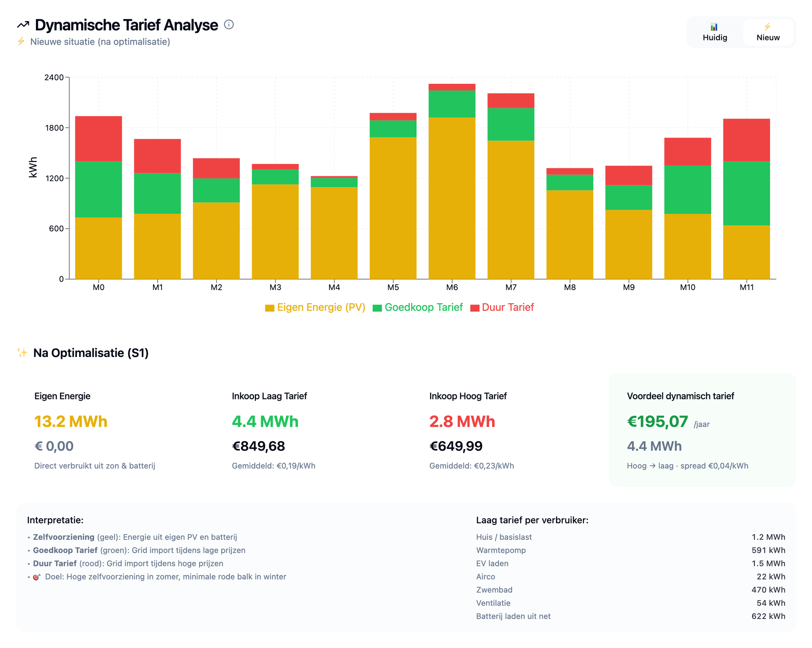The width and height of the screenshot is (812, 648).
Task: Click the Gemiddeld: €0,23/kWh text
Action: [x=472, y=466]
